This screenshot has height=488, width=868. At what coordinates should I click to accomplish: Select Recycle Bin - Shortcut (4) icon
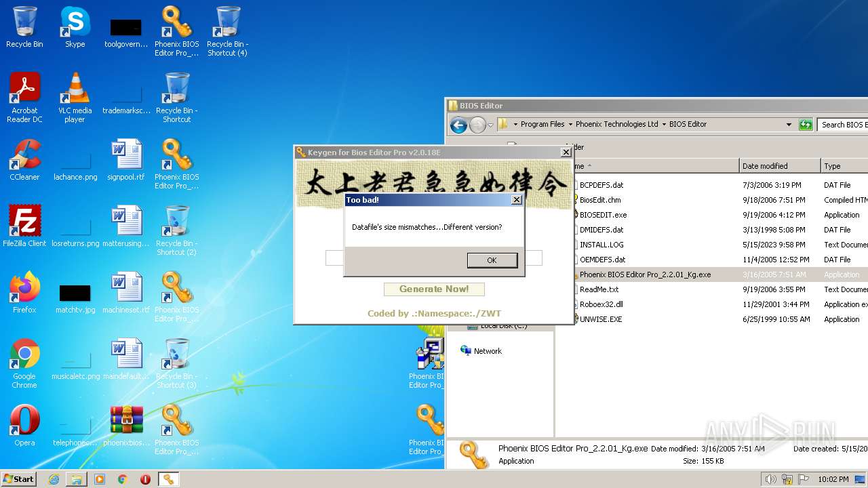click(228, 32)
